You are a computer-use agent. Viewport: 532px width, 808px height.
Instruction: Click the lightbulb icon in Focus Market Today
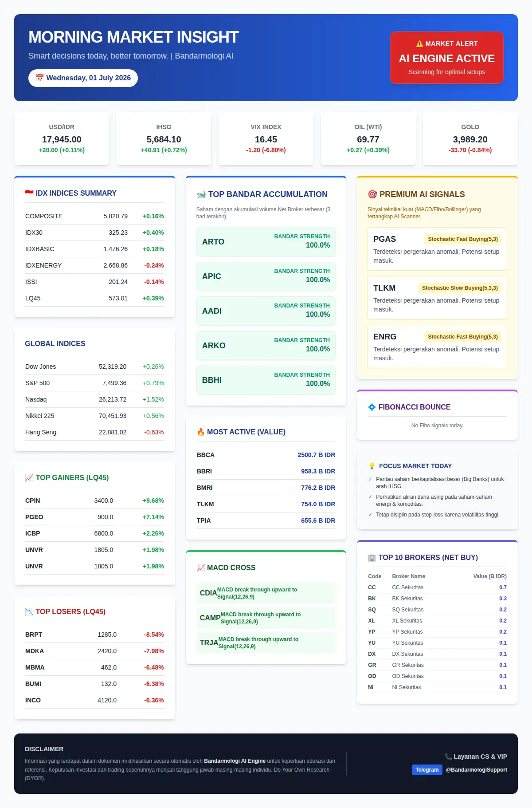pyautogui.click(x=372, y=466)
